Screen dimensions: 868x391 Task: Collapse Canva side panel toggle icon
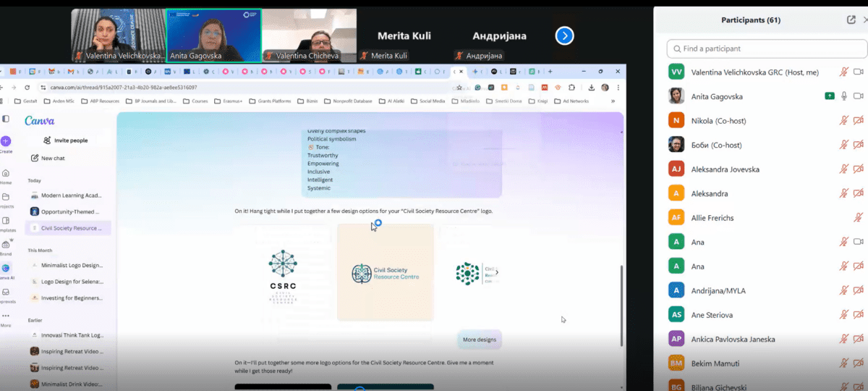tap(6, 119)
